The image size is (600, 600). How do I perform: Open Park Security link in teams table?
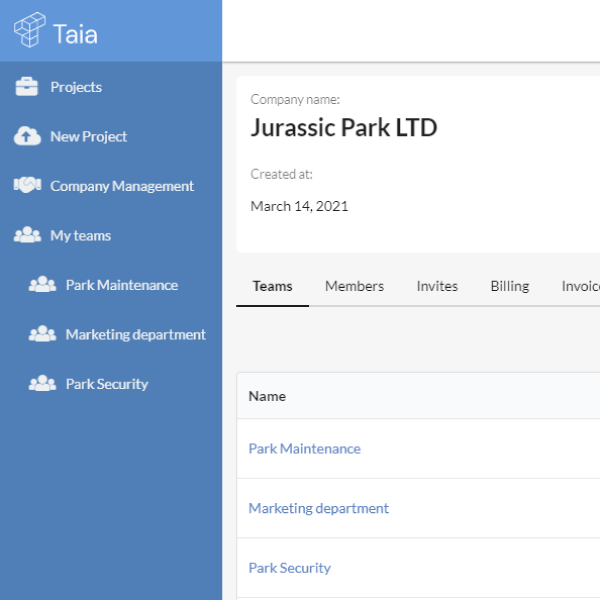point(290,568)
